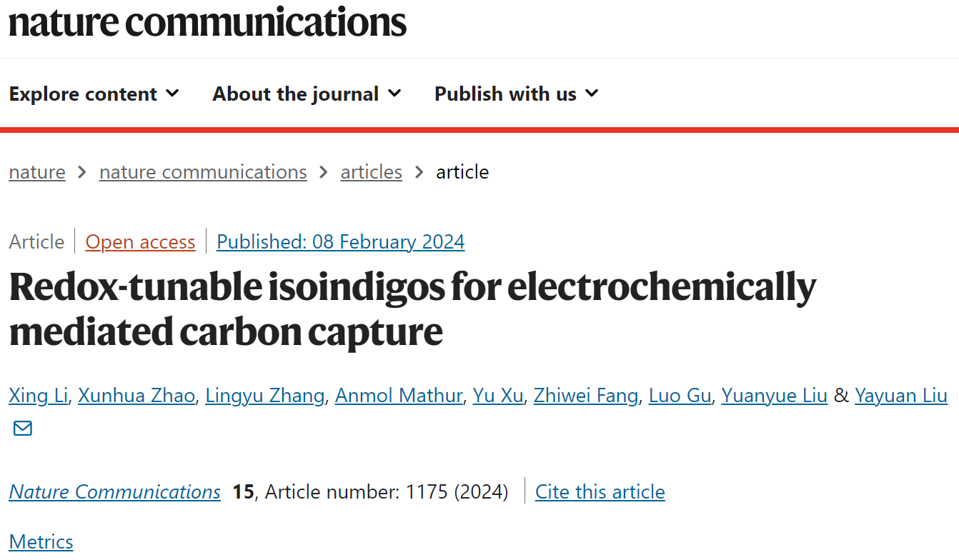
Task: Select author Zhiwei Fang
Action: (586, 395)
